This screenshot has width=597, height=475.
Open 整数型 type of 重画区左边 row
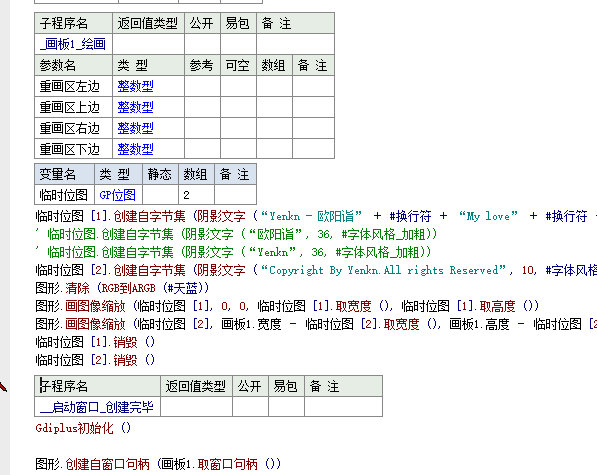point(136,86)
